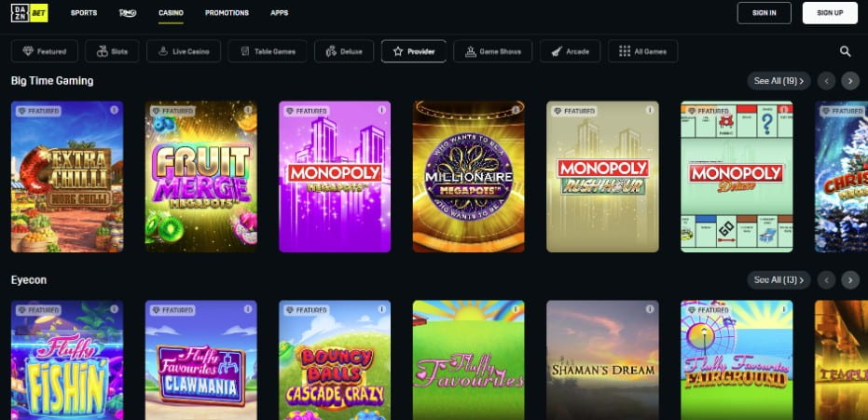Viewport: 868px width, 420px height.
Task: Show info for Millionaire Megapots
Action: 516,110
